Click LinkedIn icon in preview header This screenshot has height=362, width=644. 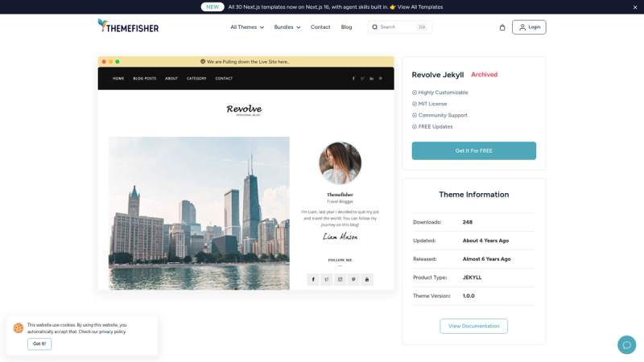pos(371,78)
